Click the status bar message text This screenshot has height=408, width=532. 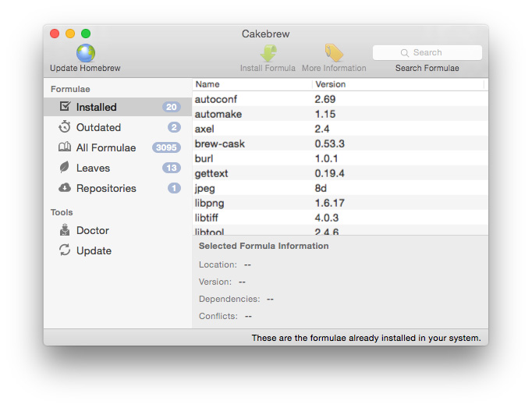[x=366, y=338]
